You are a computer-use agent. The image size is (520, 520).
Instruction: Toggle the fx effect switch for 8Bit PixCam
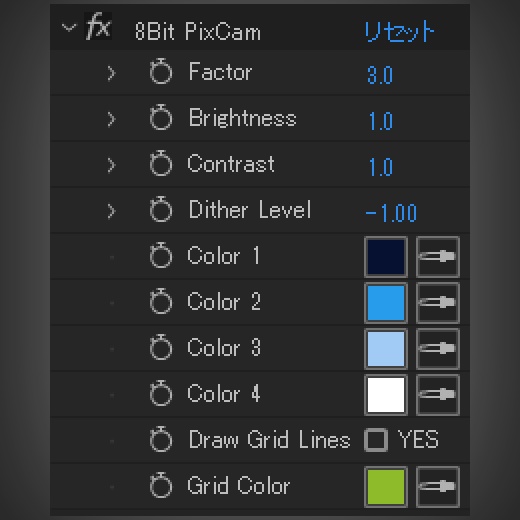pyautogui.click(x=98, y=27)
